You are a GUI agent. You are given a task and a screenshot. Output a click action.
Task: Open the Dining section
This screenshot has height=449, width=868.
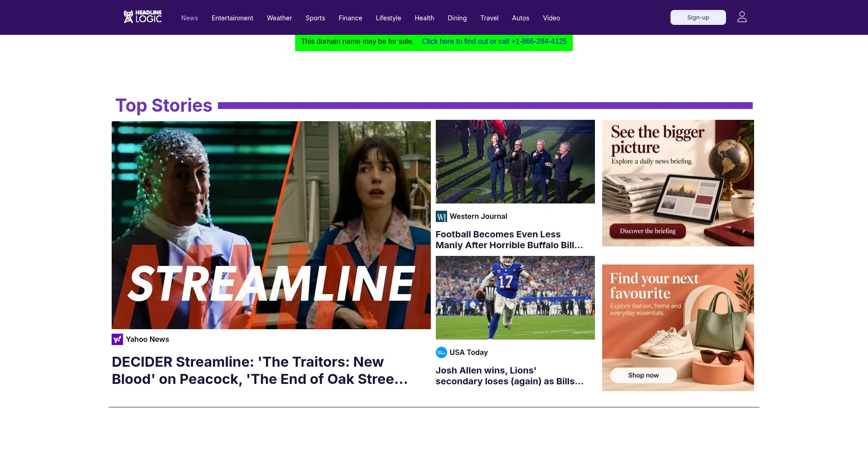[457, 18]
